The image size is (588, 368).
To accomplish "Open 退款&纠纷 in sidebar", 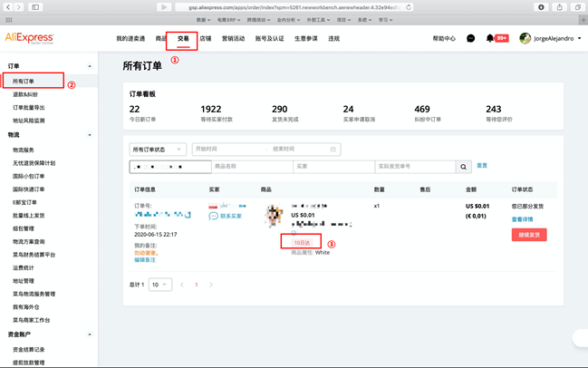I will [25, 94].
